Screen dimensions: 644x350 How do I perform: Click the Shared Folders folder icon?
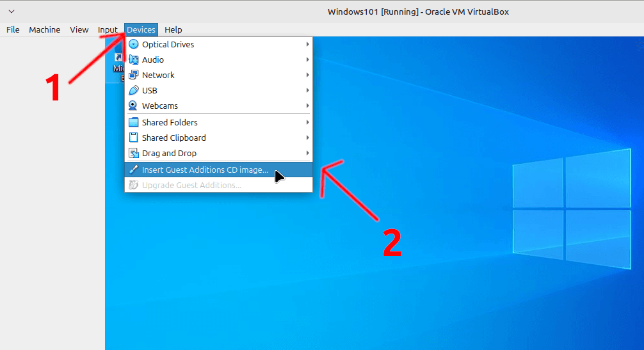pos(134,122)
